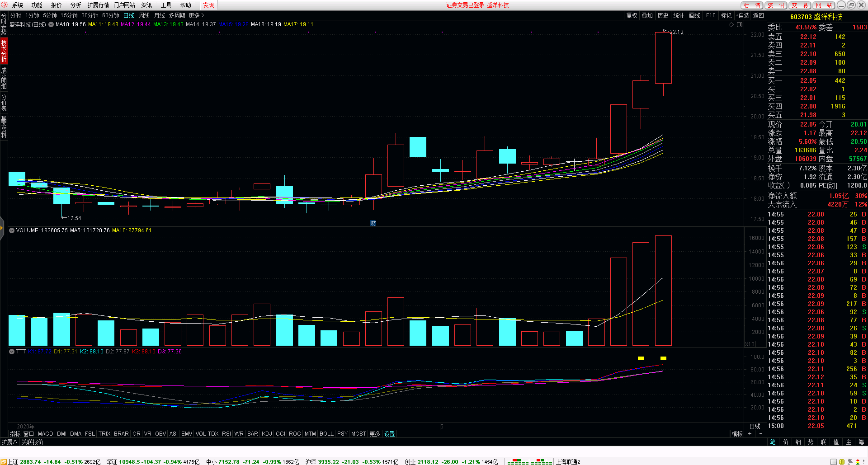Click 上海联通2 server label

(x=568, y=462)
